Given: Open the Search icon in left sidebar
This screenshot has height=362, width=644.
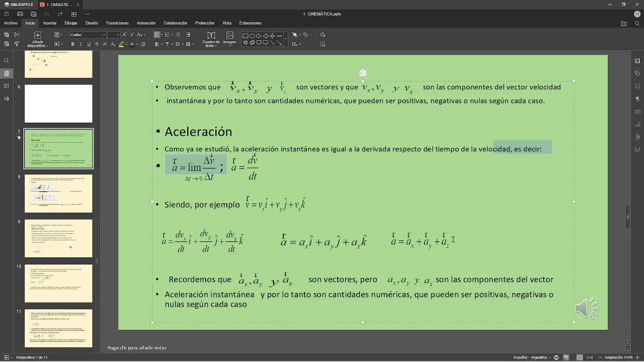Looking at the screenshot, I should tap(7, 61).
